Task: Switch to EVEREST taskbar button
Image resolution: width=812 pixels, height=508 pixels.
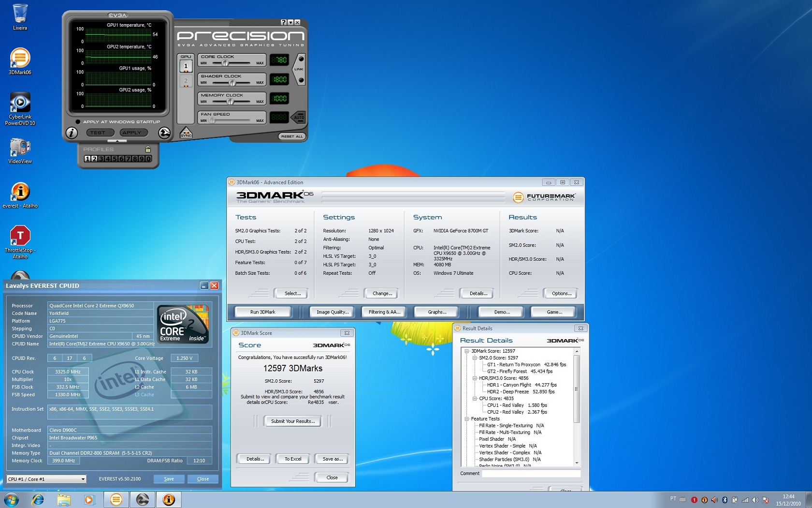Action: (x=169, y=499)
